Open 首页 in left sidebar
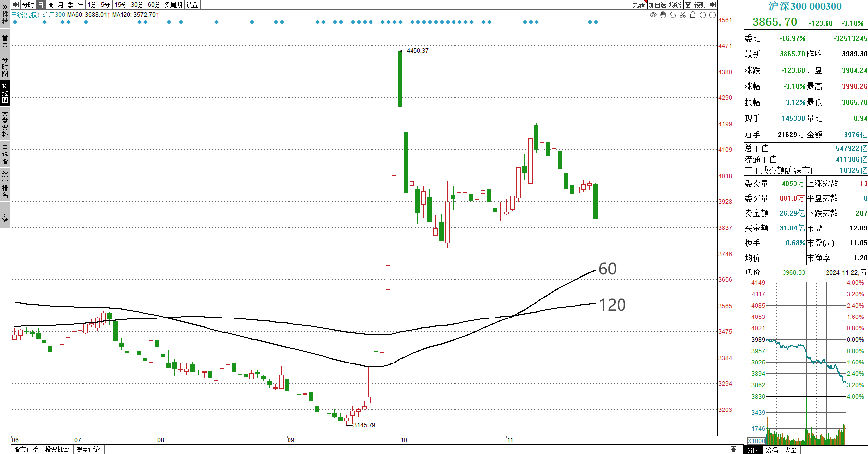Screen dimensions: 868x454 click(x=5, y=41)
